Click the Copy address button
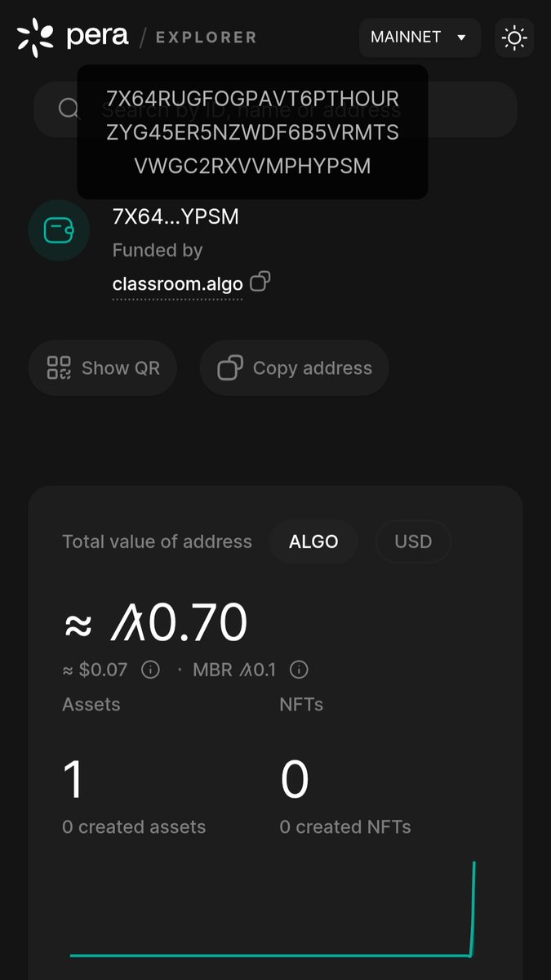Viewport: 551px width, 980px height. coord(294,368)
